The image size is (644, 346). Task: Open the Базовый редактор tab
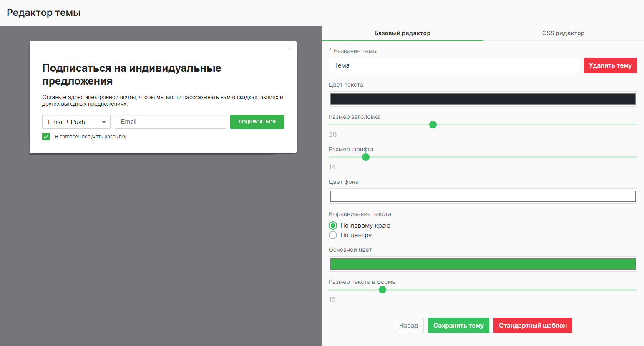402,33
